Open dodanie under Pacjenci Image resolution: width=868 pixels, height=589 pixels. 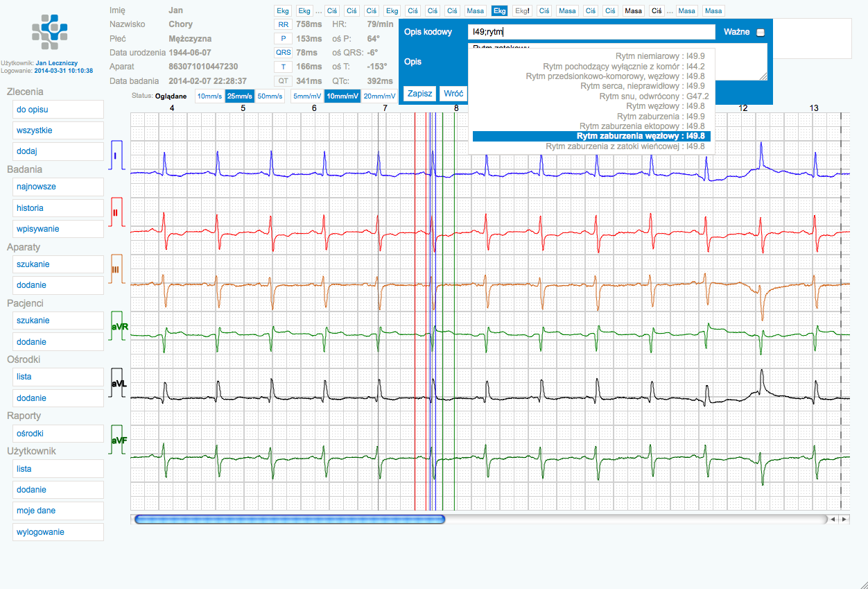click(58, 342)
